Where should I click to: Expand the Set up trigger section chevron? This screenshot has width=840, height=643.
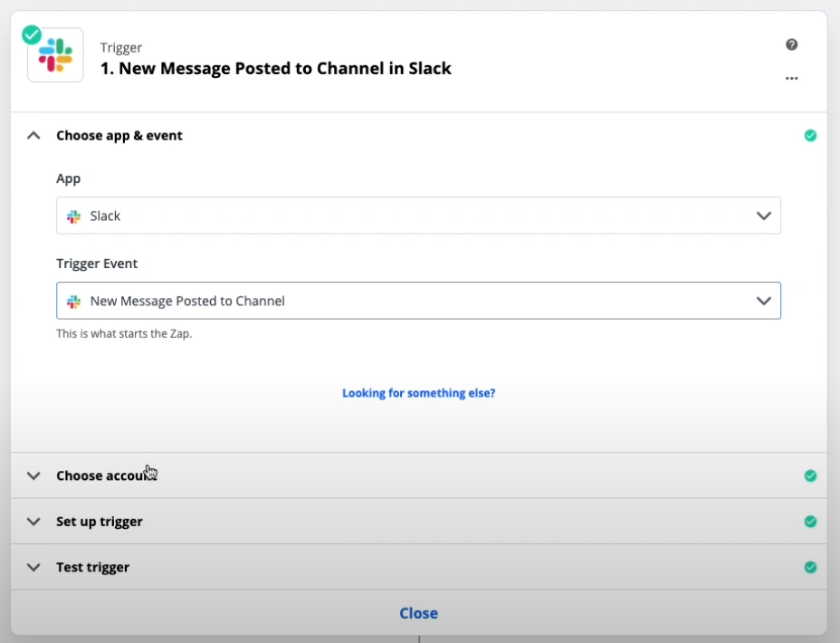pyautogui.click(x=33, y=522)
